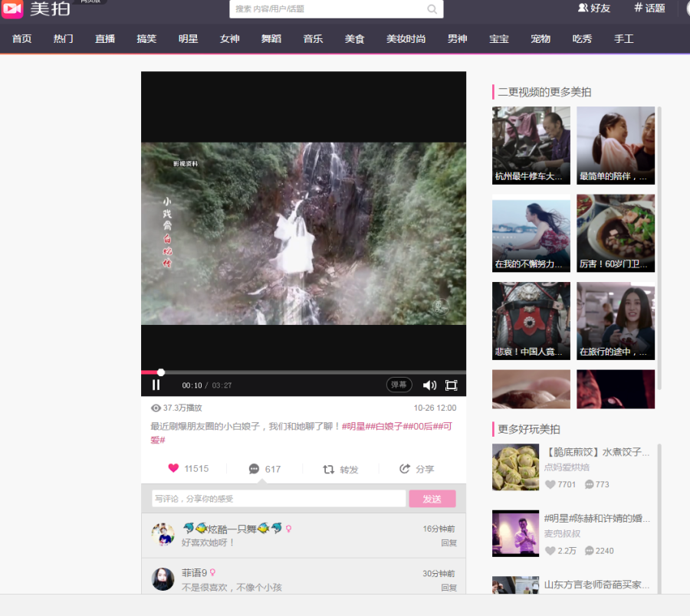Click 菲语9 commenter avatar
This screenshot has width=690, height=616.
pyautogui.click(x=163, y=579)
